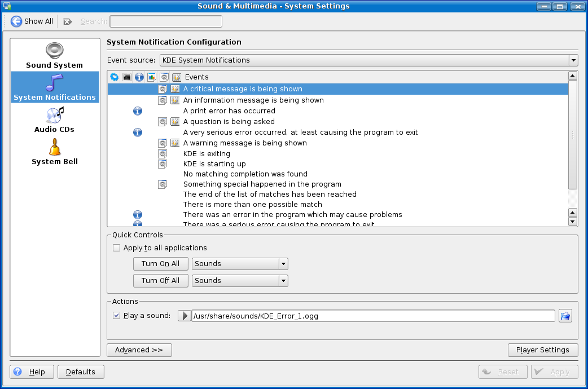Play the selected KDE_Error_1.ogg sound
Screen dimensions: 588x389
[x=185, y=316]
